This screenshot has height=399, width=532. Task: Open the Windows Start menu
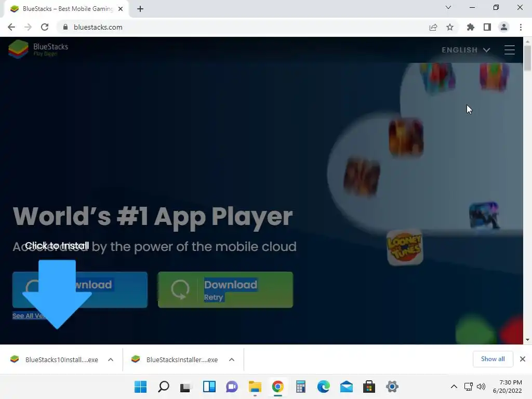(x=140, y=387)
